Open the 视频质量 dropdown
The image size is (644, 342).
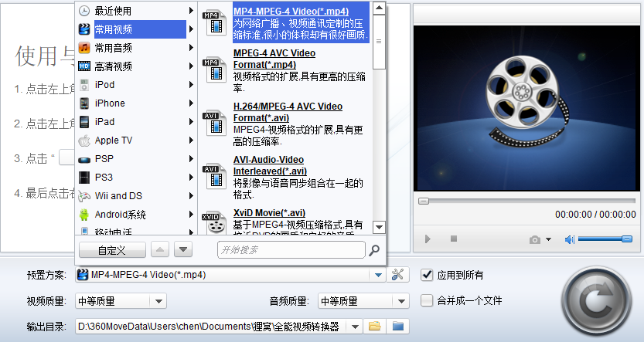[x=121, y=301]
